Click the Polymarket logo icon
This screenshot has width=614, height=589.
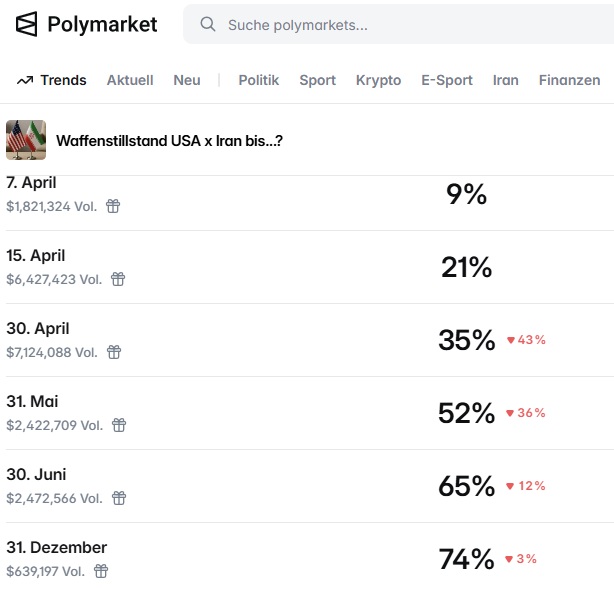point(27,24)
